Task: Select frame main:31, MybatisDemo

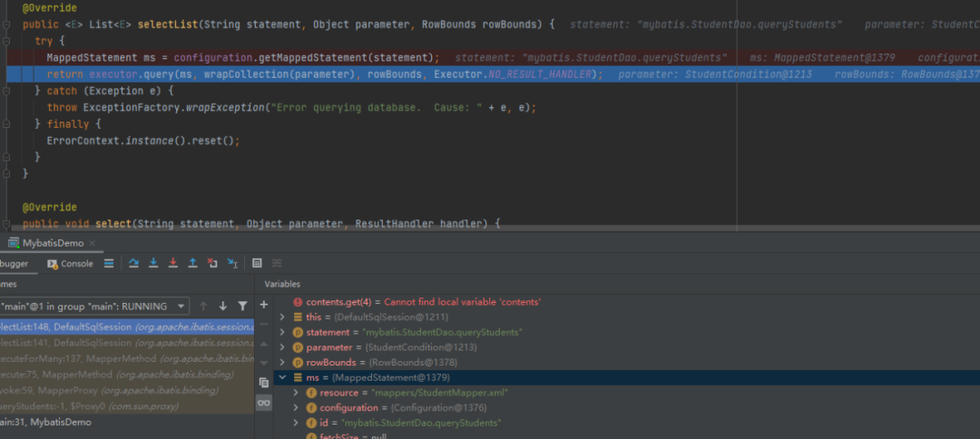Action: click(127, 422)
